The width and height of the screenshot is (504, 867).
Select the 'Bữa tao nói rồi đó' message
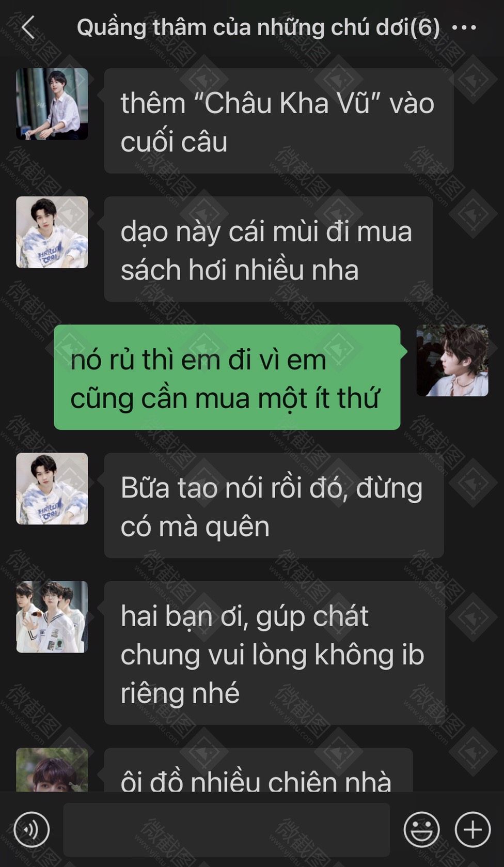pyautogui.click(x=274, y=505)
